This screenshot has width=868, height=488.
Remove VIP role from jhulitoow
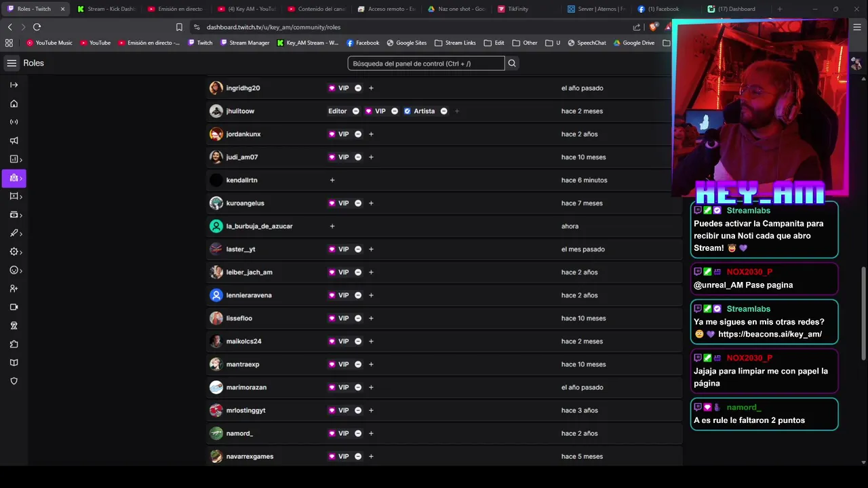[x=395, y=111]
